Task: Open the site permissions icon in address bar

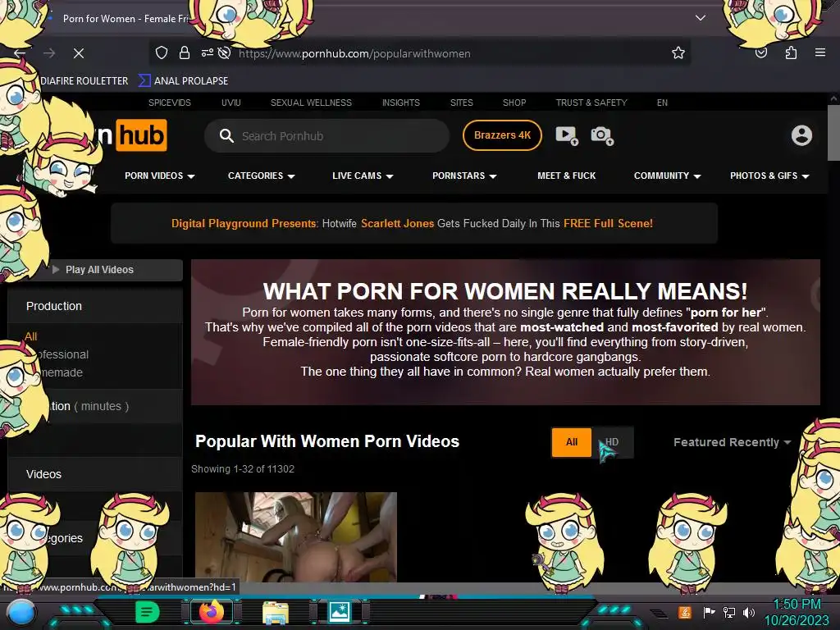Action: pos(208,52)
